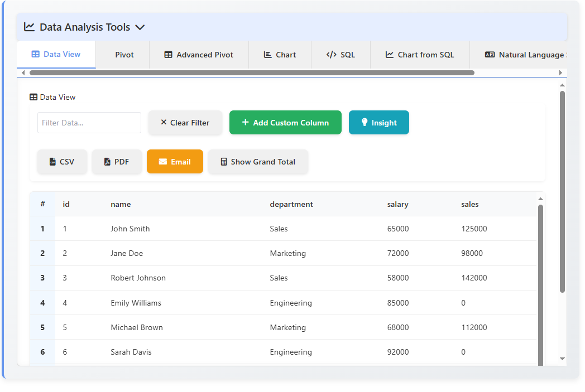The height and width of the screenshot is (392, 585).
Task: Open the Chart tab
Action: (x=280, y=55)
